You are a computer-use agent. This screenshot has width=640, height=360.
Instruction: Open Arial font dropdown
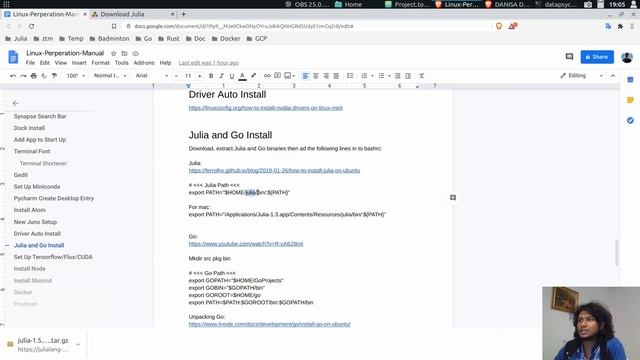[151, 76]
